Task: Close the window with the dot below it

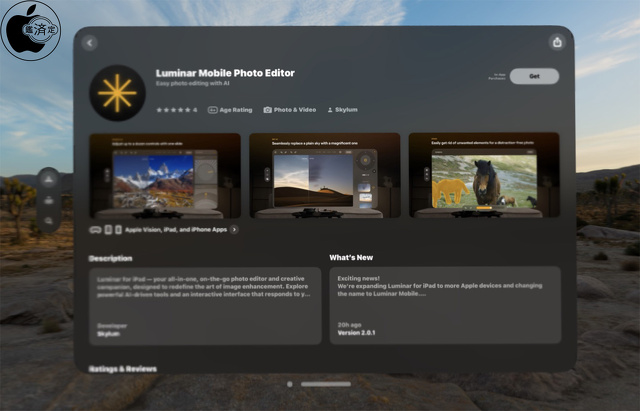Action: click(290, 384)
